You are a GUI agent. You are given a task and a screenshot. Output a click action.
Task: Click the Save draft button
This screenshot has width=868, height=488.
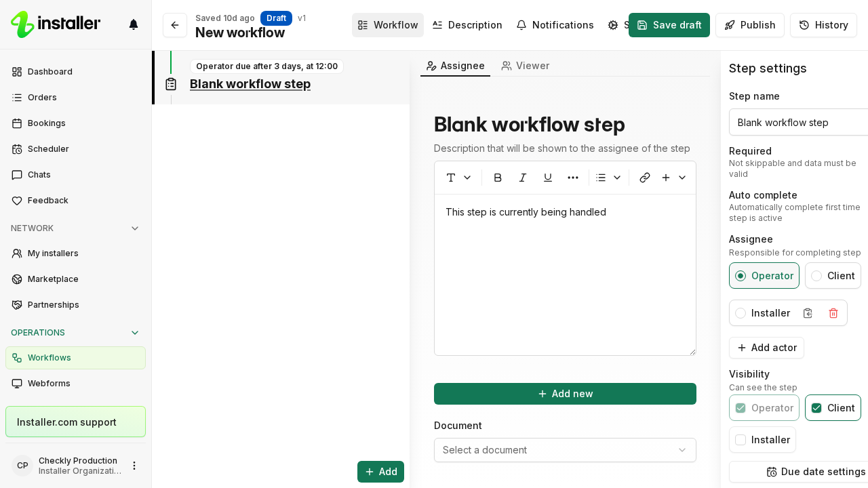(669, 25)
